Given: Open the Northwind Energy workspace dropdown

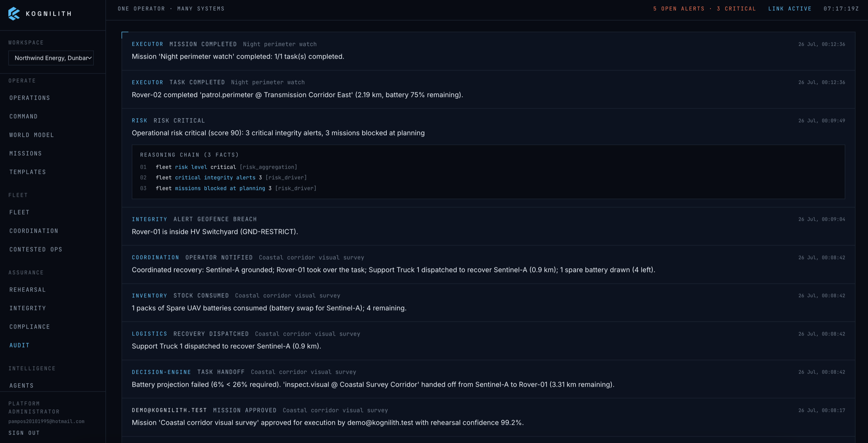Looking at the screenshot, I should coord(51,58).
